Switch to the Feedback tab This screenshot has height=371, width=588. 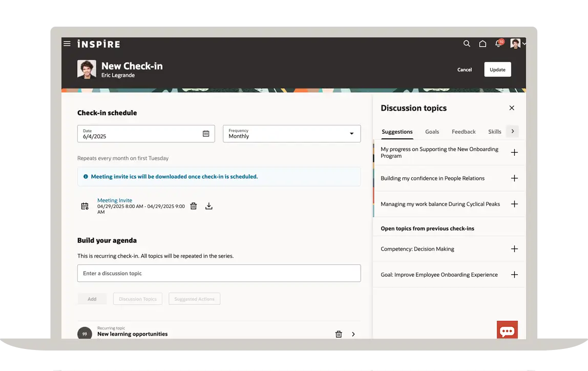pos(464,132)
